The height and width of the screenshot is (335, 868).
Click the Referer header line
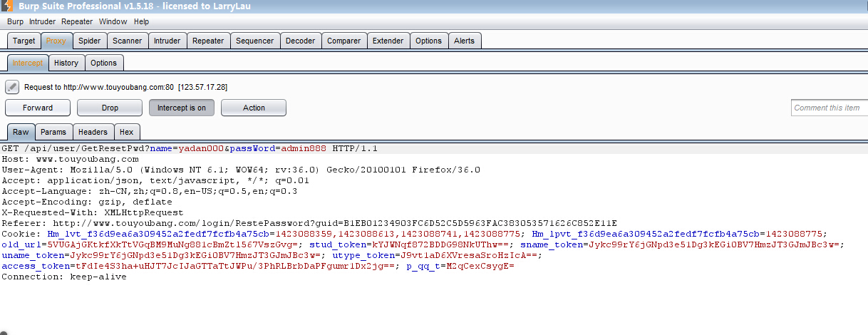point(309,223)
